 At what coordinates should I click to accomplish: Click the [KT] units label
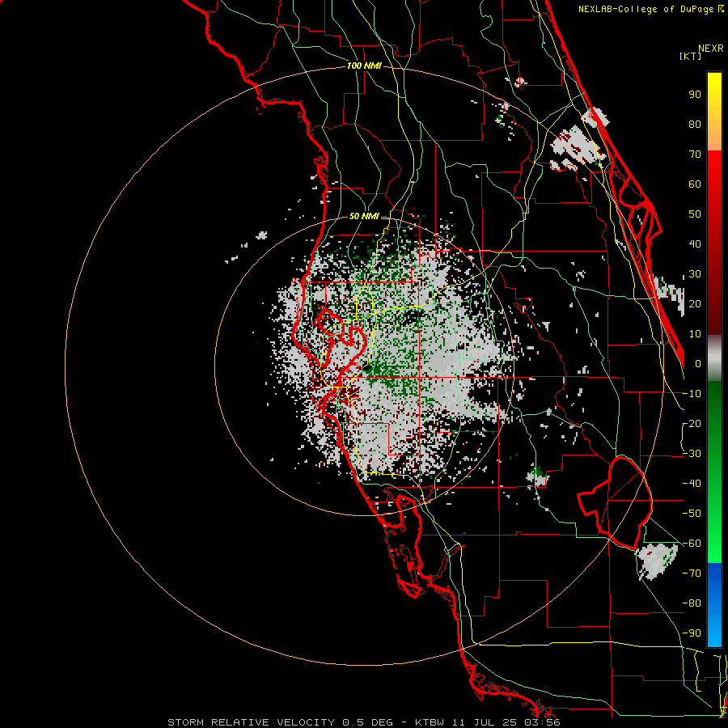click(x=691, y=56)
